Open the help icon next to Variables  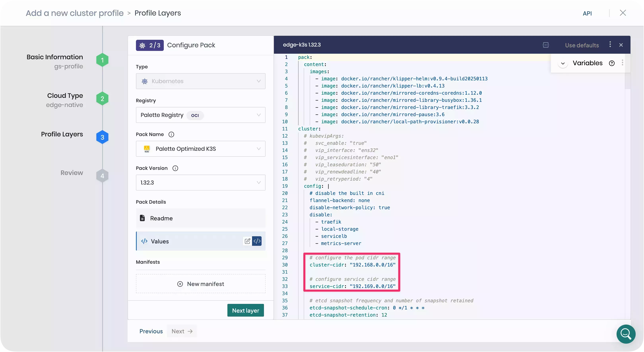612,63
